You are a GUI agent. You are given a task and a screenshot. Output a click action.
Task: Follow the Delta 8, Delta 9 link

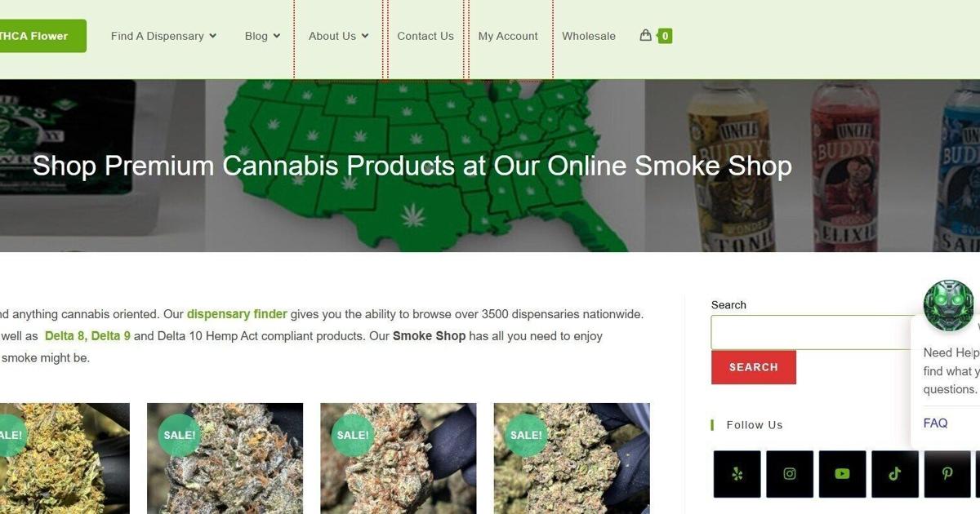tap(87, 335)
